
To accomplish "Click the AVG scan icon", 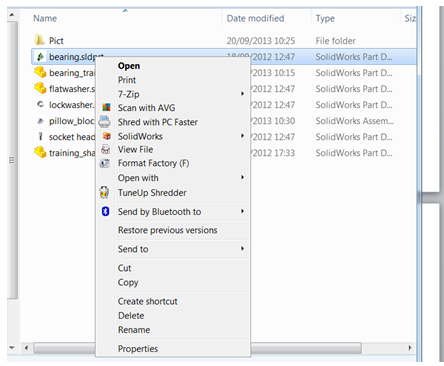I will 106,107.
